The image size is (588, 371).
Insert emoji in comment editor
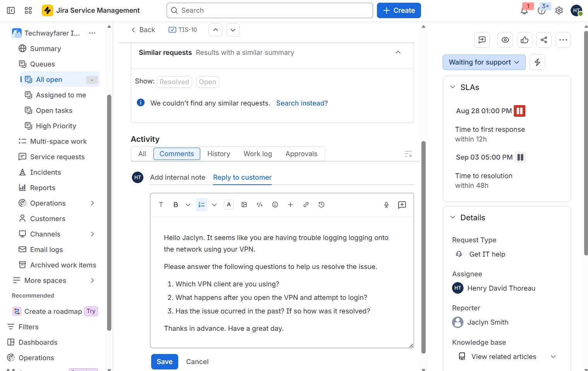(275, 205)
